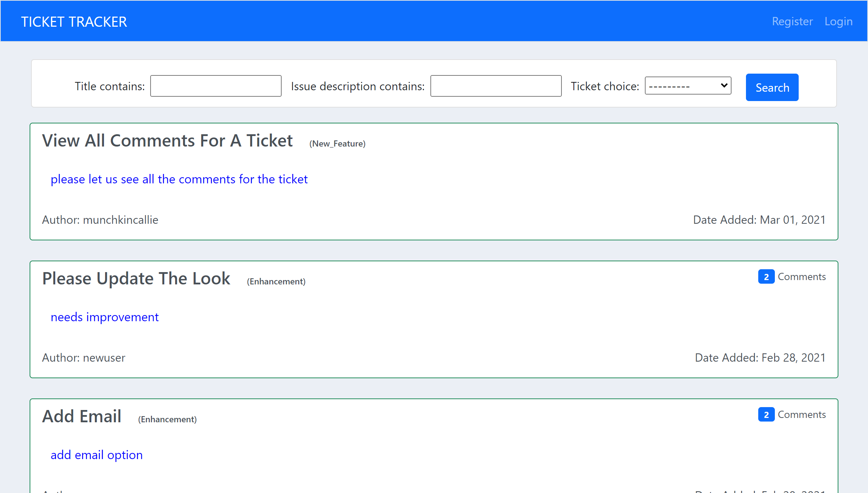868x493 pixels.
Task: Click the 2 Comments badge on Add Email ticket
Action: tap(765, 414)
